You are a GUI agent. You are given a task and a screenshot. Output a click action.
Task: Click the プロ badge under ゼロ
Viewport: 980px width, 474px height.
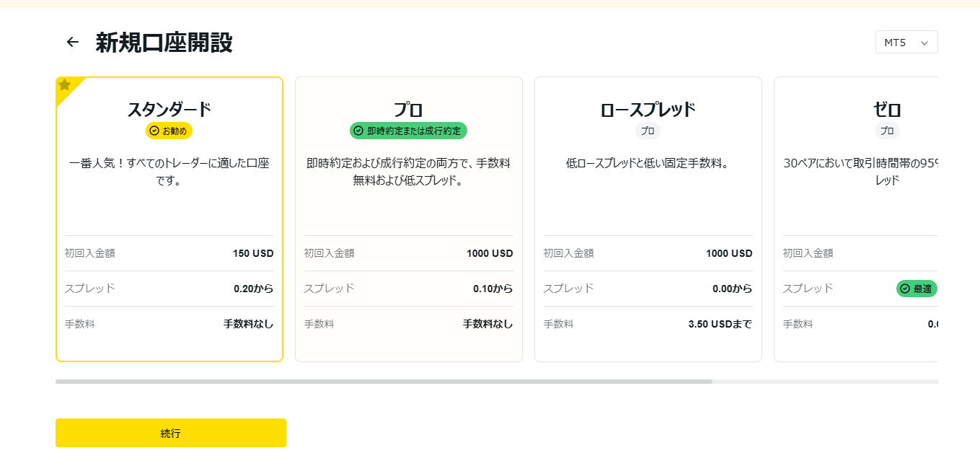point(887,131)
